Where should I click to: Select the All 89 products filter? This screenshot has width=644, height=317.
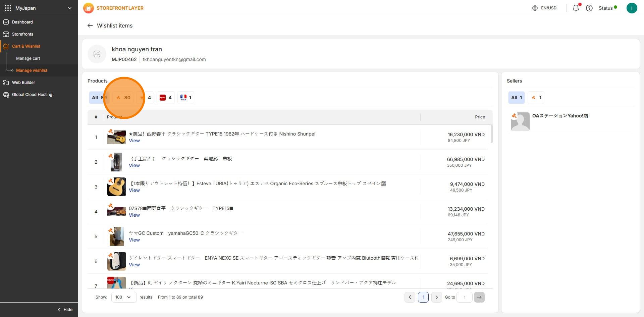[99, 98]
